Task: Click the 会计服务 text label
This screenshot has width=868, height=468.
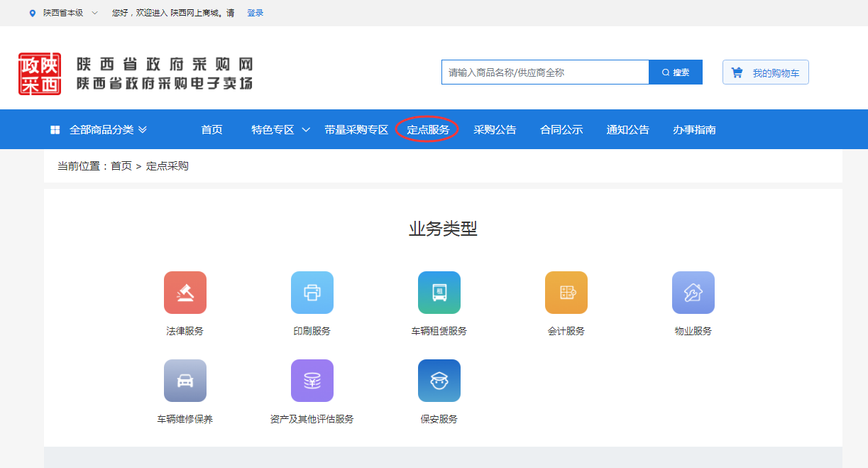Action: (x=566, y=331)
